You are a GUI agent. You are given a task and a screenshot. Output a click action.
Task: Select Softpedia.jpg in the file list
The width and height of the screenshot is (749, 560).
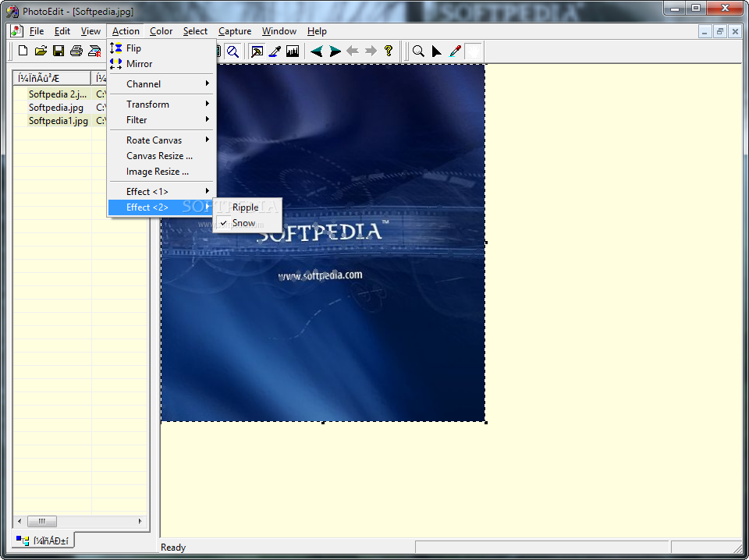click(x=56, y=108)
